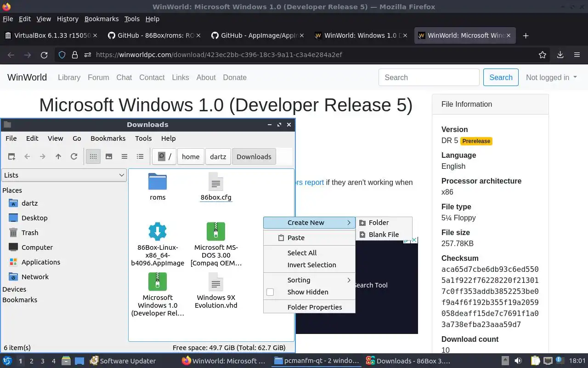Toggle the Show Hidden checkbox
This screenshot has height=368, width=588.
[270, 292]
